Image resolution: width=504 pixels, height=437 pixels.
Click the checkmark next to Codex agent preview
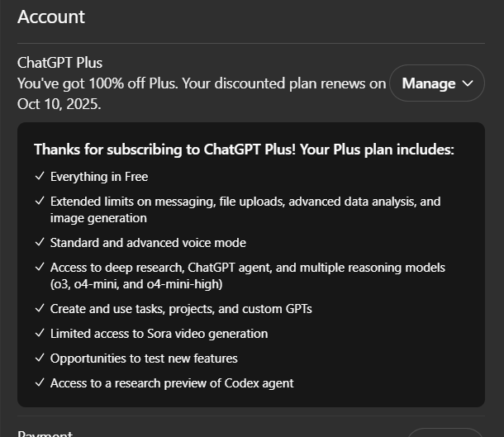(x=40, y=382)
